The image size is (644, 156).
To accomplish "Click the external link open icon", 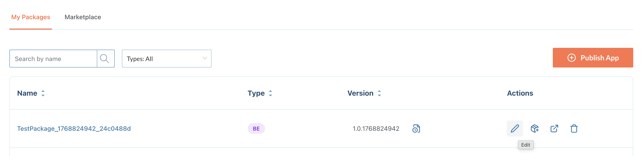I will pyautogui.click(x=554, y=129).
